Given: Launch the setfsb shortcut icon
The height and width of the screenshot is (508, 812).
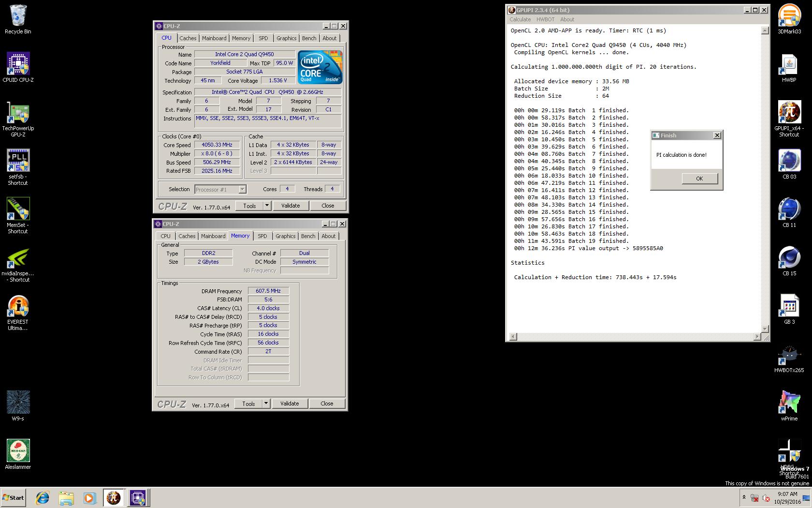Looking at the screenshot, I should click(18, 167).
